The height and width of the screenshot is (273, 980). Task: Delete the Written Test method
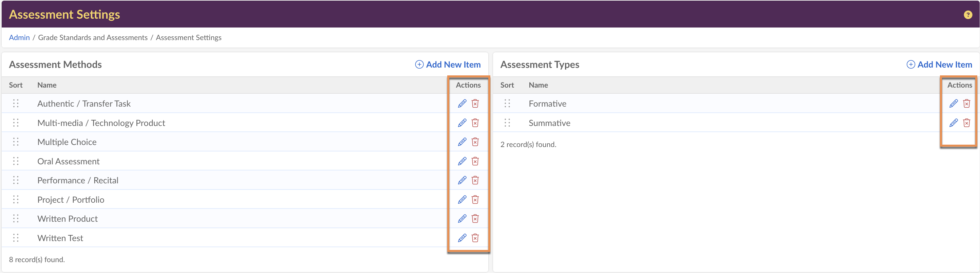475,238
